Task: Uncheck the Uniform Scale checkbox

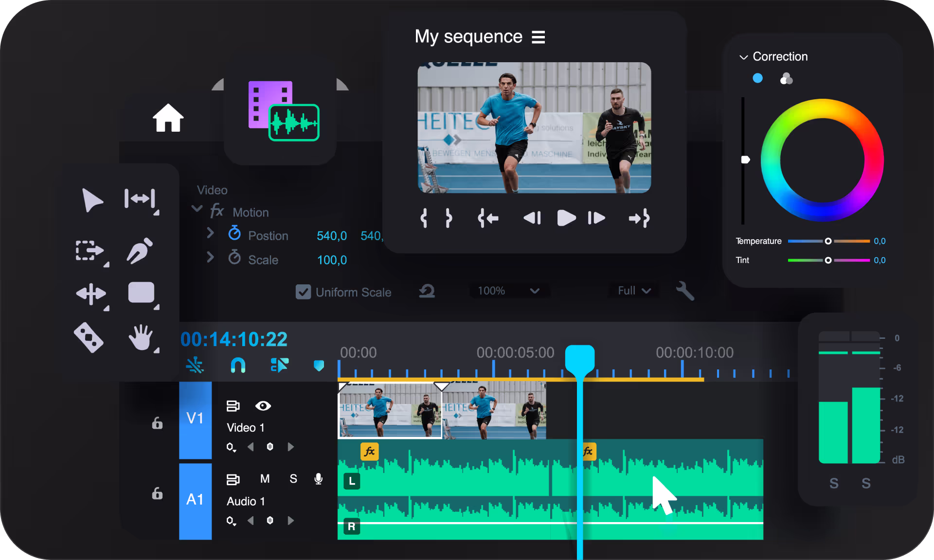Action: (303, 292)
